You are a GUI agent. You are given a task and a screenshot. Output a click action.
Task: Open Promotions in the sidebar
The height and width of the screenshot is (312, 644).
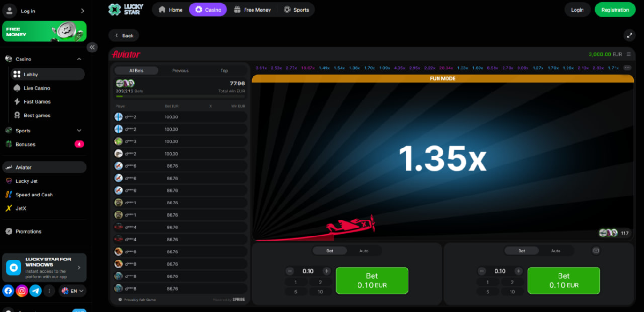(x=44, y=232)
